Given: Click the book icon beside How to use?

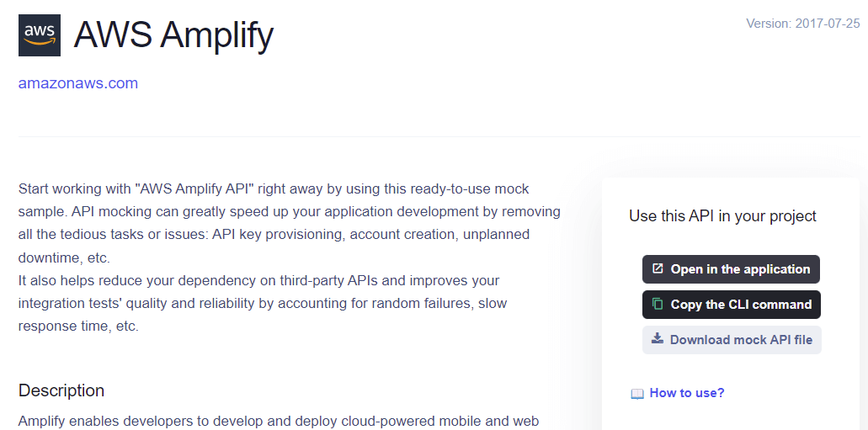Looking at the screenshot, I should tap(637, 393).
